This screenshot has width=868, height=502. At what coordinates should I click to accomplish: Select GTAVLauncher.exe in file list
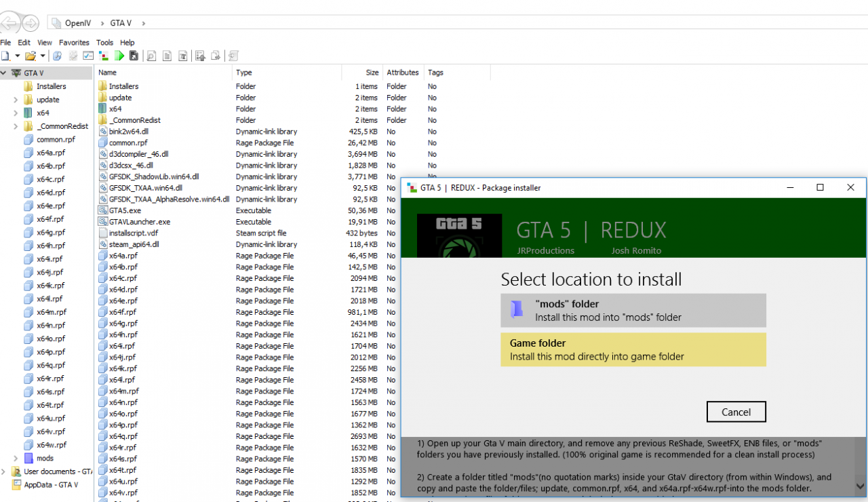tap(139, 222)
